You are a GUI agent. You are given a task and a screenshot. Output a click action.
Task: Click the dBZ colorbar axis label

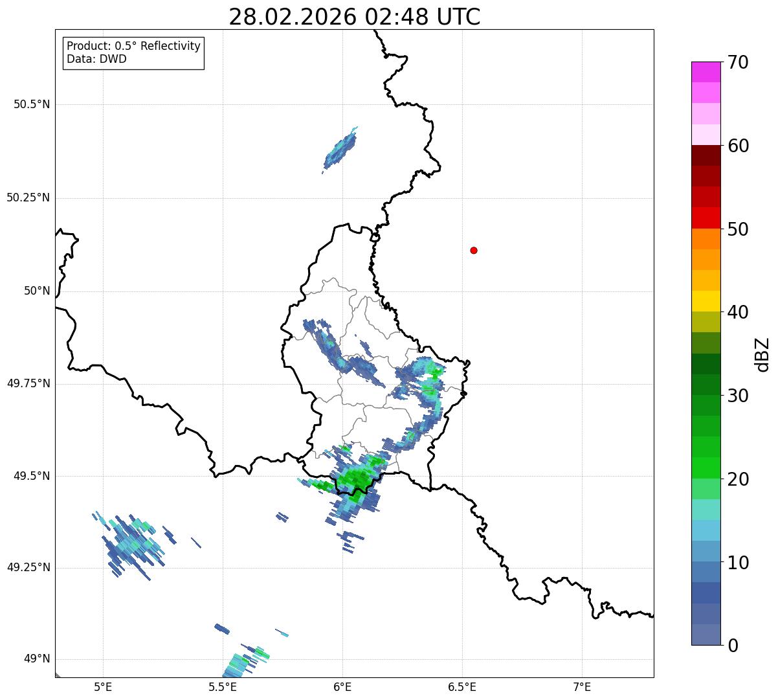762,354
